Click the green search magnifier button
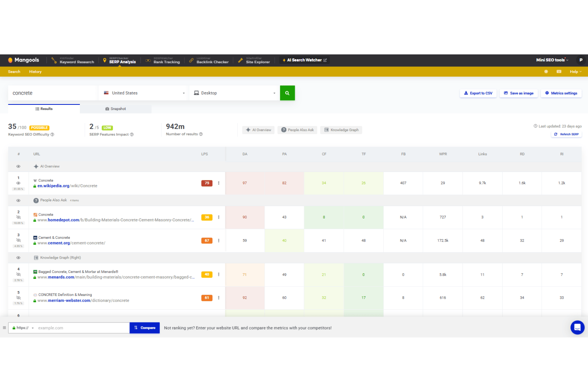The width and height of the screenshot is (588, 392). 287,93
